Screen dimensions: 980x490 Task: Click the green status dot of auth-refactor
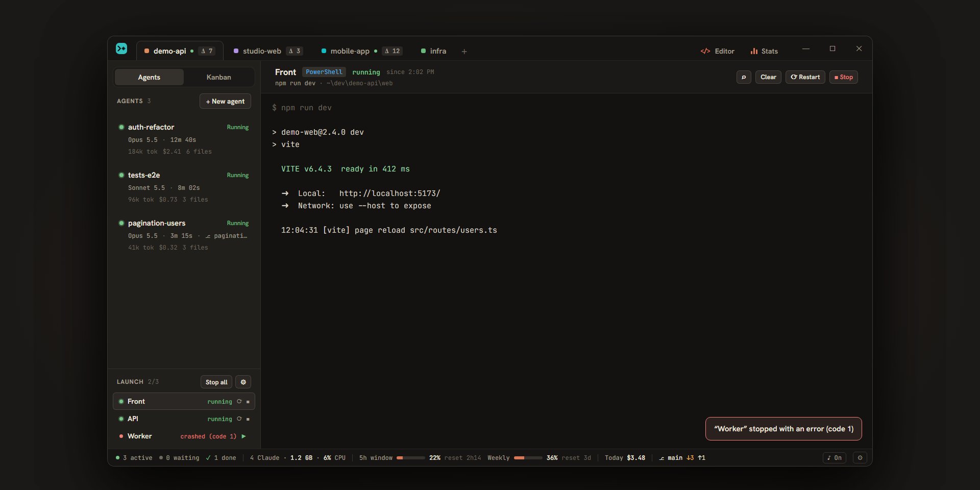pyautogui.click(x=121, y=127)
